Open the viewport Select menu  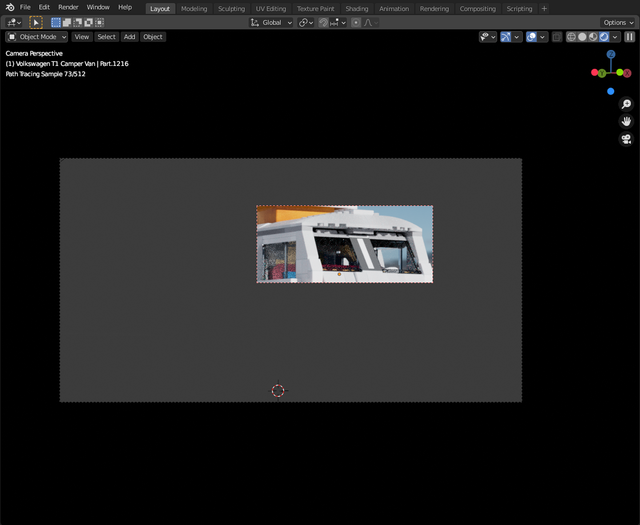click(106, 37)
